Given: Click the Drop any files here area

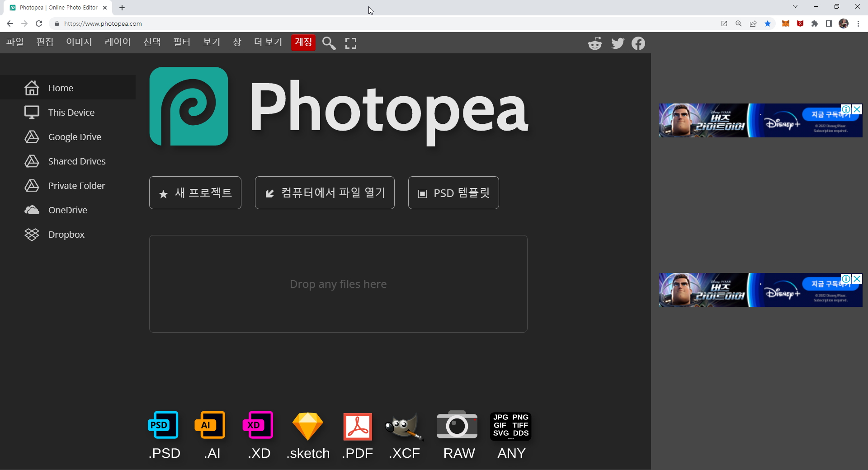Looking at the screenshot, I should tap(338, 284).
